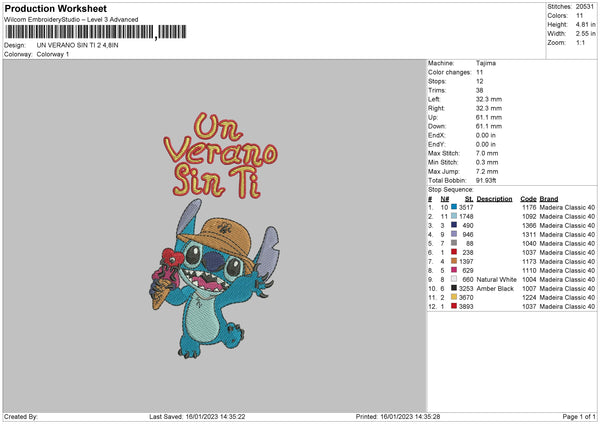Click the Natural White color swatch
Image resolution: width=600 pixels, height=424 pixels.
(x=454, y=279)
